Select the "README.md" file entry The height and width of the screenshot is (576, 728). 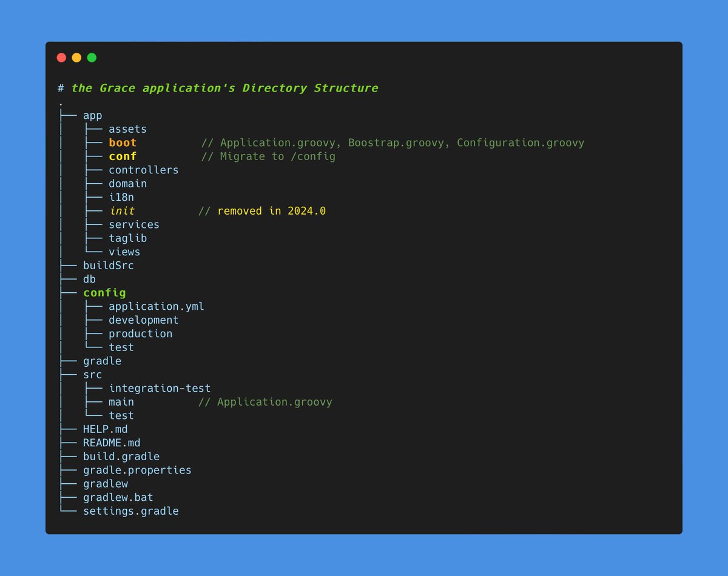(x=112, y=443)
